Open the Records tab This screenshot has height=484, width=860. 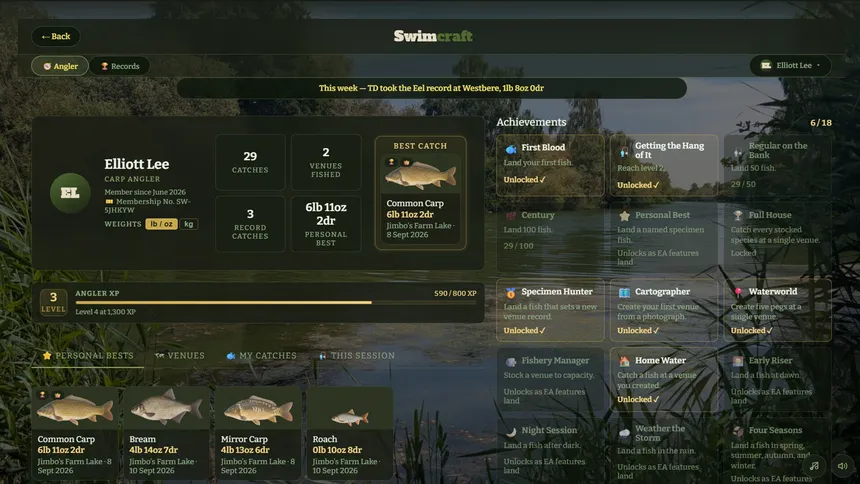pos(120,66)
